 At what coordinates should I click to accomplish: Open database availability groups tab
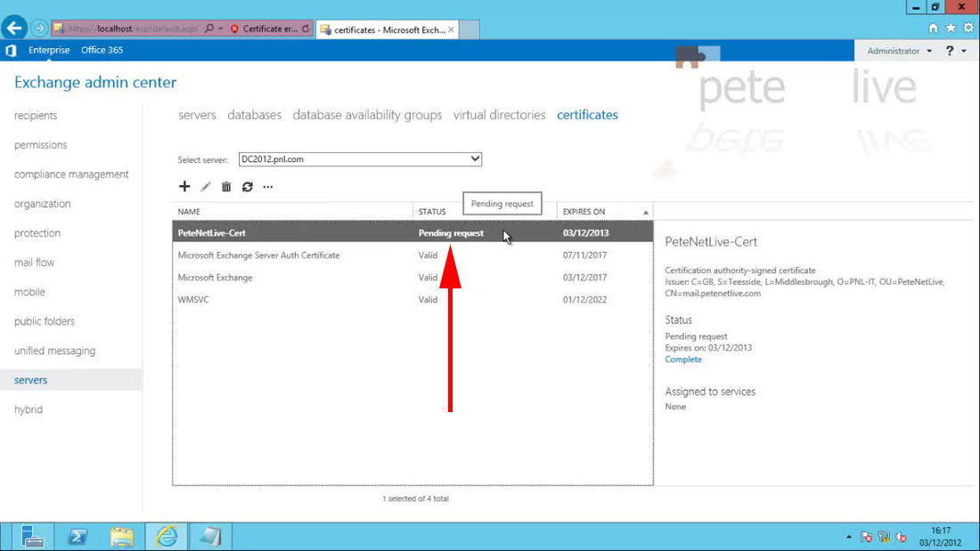pyautogui.click(x=367, y=115)
